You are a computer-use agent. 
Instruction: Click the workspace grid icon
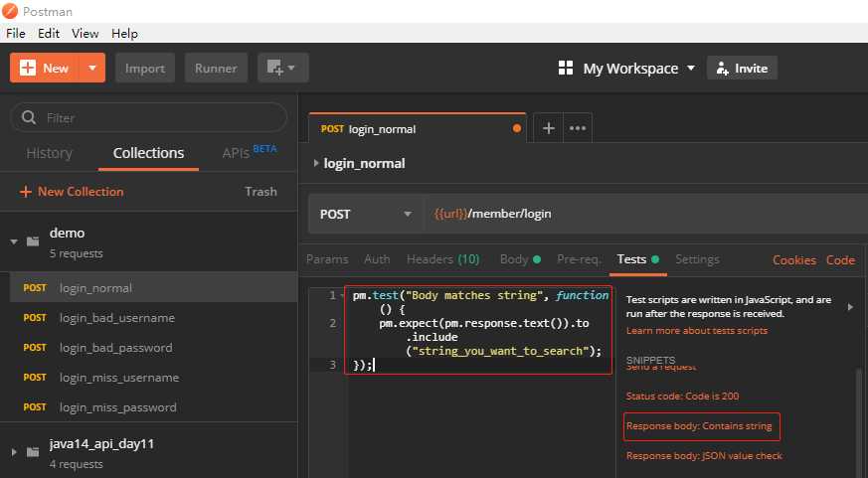(x=566, y=68)
